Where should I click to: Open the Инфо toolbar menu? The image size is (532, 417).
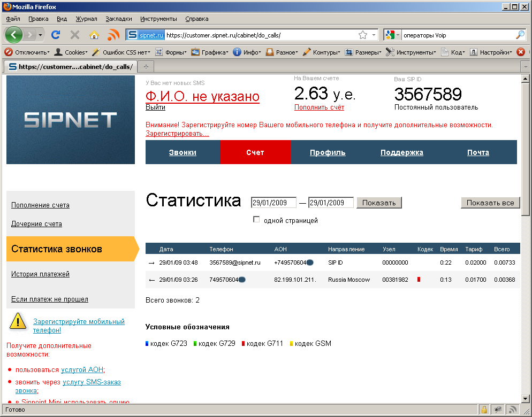(x=247, y=52)
